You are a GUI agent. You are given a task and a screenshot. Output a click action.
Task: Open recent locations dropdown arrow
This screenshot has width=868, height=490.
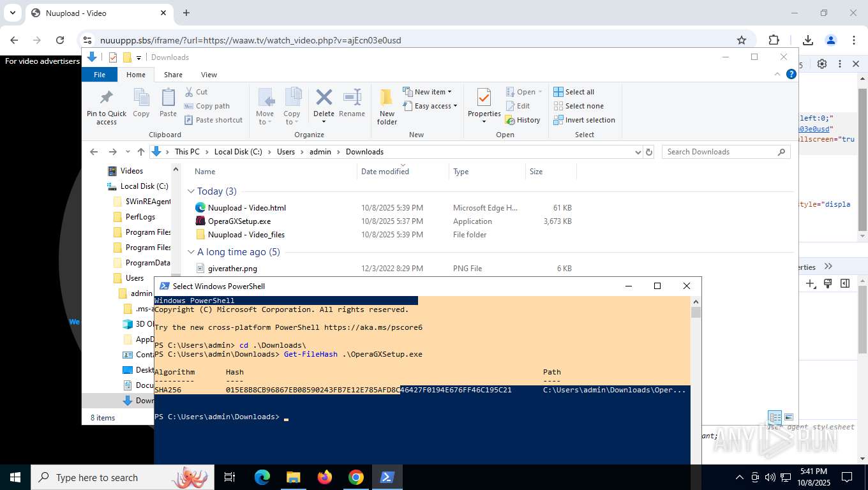(x=128, y=152)
